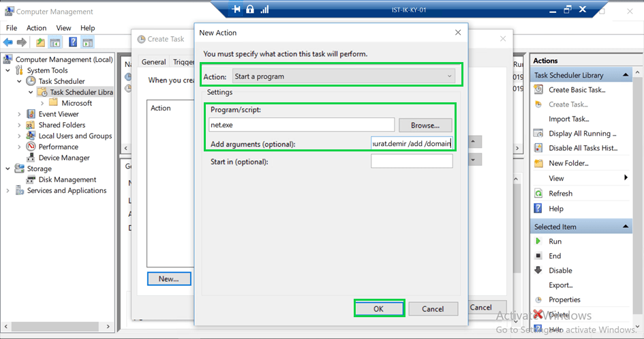644x339 pixels.
Task: Click the Program/script field containing net.exe
Action: (x=301, y=126)
